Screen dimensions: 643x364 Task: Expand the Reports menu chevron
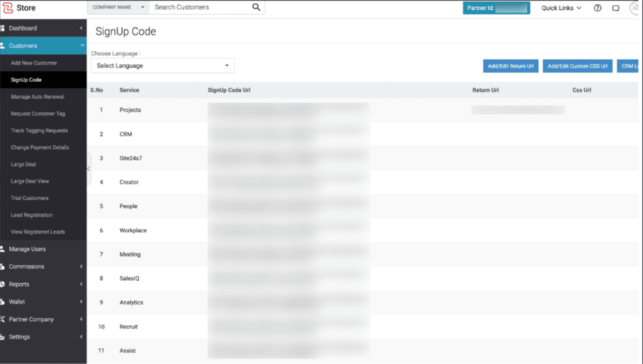pyautogui.click(x=81, y=284)
